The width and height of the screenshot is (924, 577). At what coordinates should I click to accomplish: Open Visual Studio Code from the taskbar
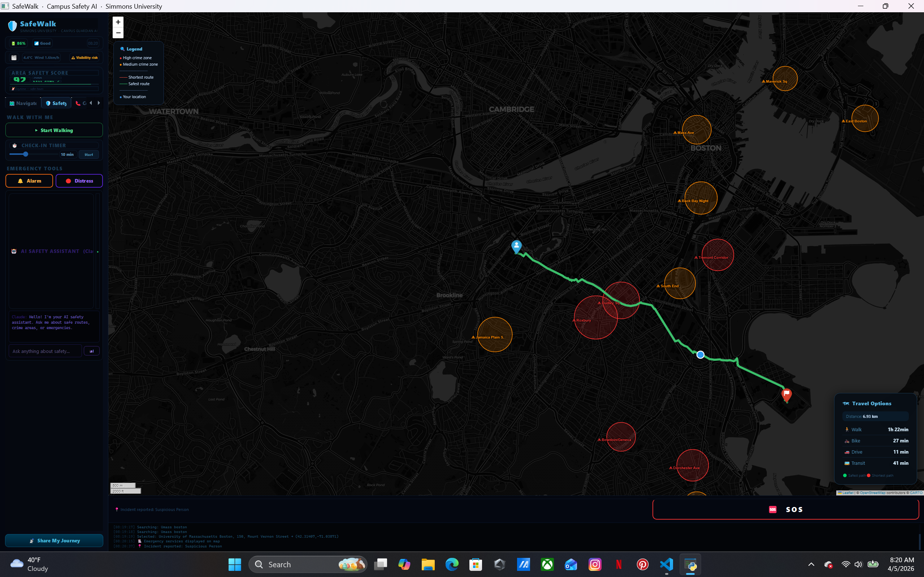click(x=666, y=564)
